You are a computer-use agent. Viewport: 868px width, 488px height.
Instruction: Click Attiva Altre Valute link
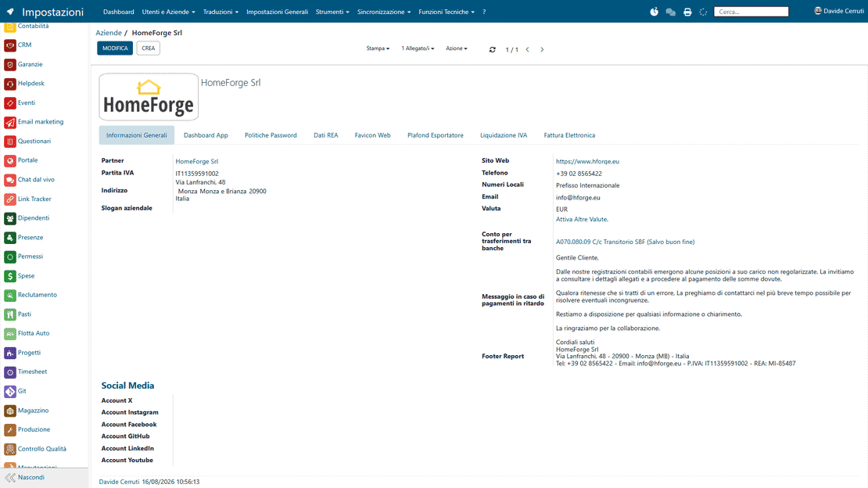[x=582, y=219]
